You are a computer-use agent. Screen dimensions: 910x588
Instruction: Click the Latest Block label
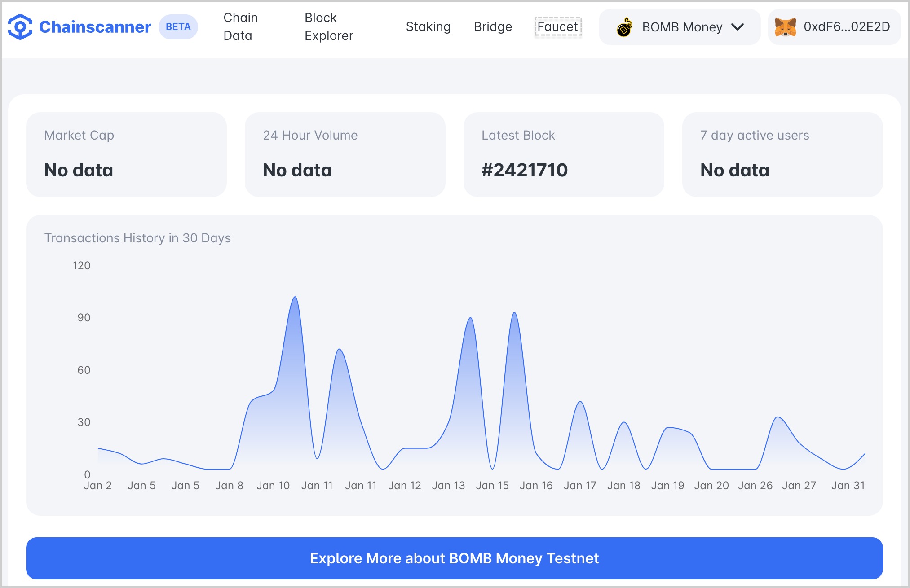[518, 135]
